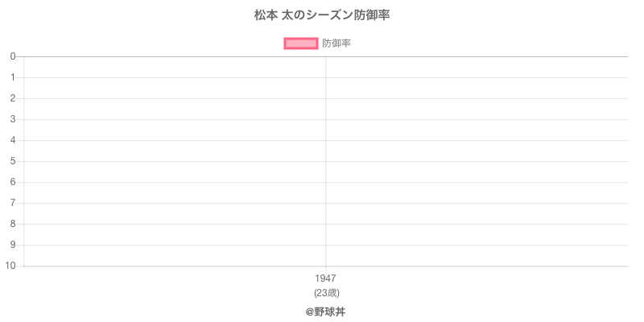The image size is (644, 322).
Task: Click the y-axis label 5
Action: pyautogui.click(x=13, y=161)
